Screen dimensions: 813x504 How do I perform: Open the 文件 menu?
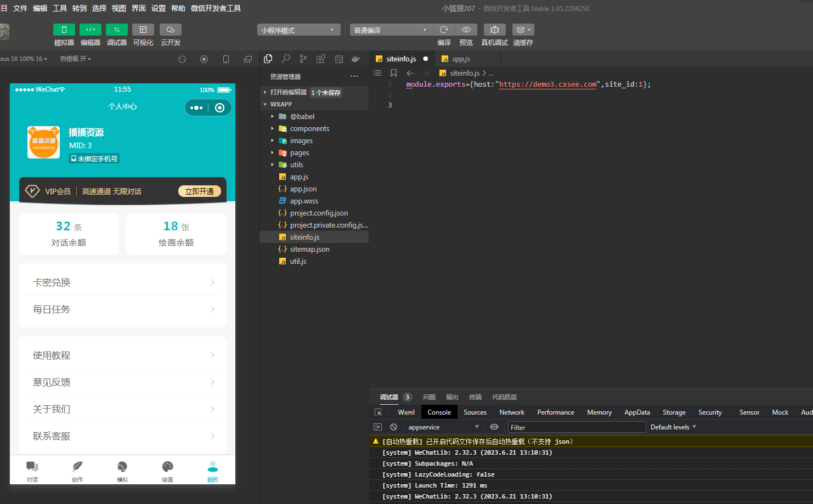(20, 8)
